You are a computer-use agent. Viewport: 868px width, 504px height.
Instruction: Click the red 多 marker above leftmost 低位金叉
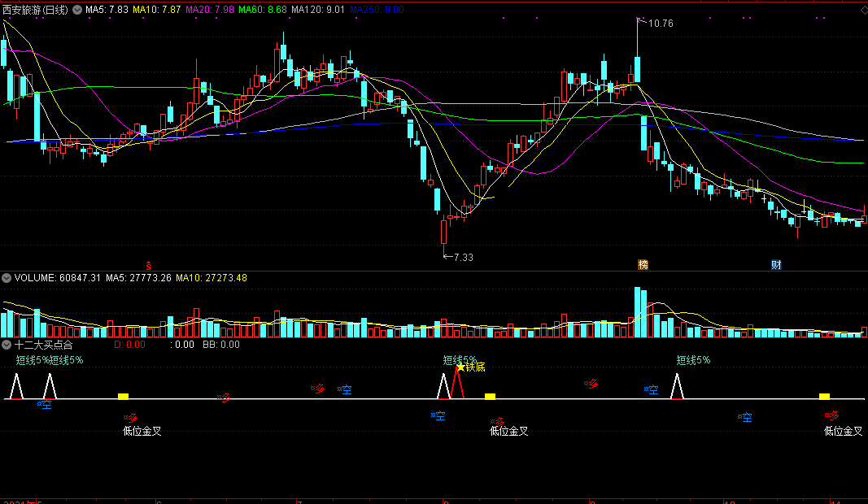(x=131, y=419)
